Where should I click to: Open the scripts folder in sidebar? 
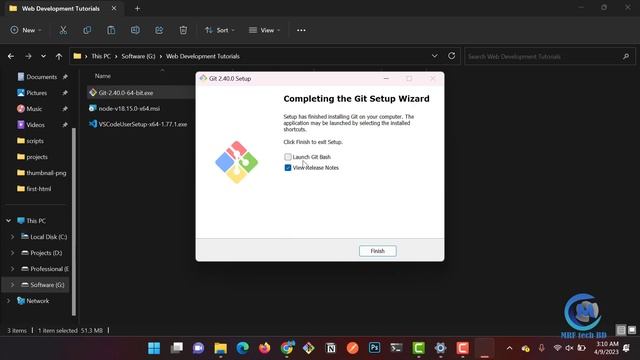35,141
